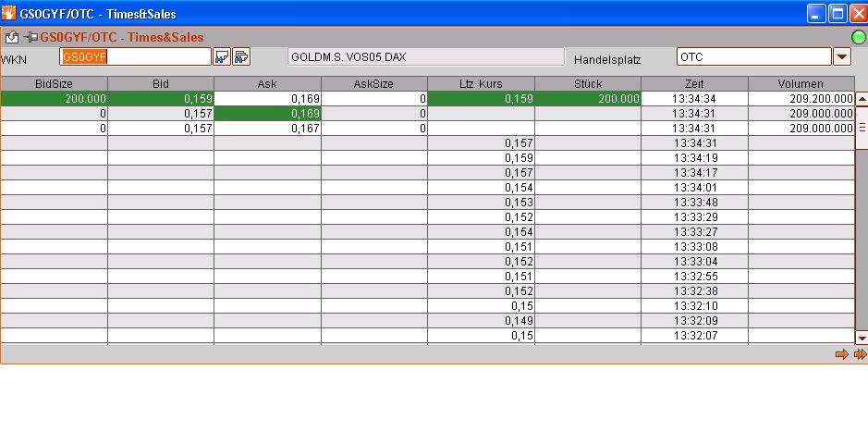Click the Zeit cell 13:33:08
Image resolution: width=868 pixels, height=444 pixels.
(x=695, y=247)
